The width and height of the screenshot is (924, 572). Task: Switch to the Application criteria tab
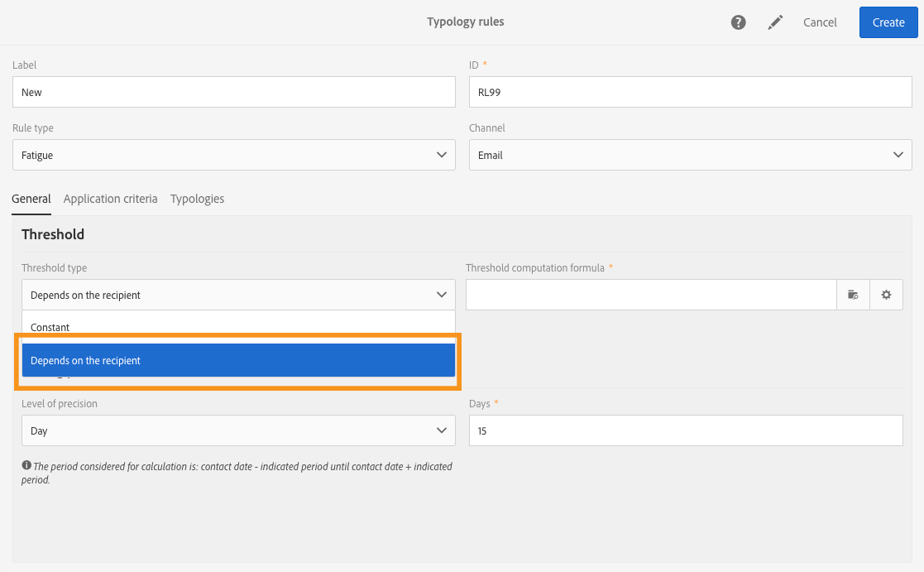pos(110,199)
